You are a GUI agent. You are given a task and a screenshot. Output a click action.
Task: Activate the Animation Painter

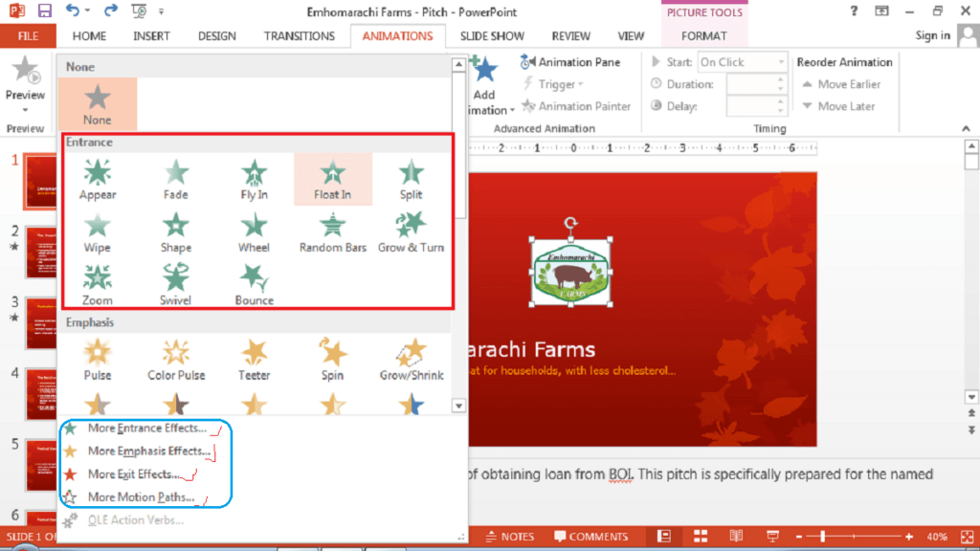tap(577, 105)
